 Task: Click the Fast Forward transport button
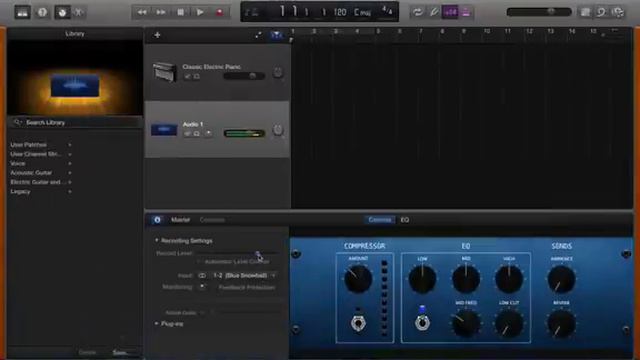pos(161,12)
